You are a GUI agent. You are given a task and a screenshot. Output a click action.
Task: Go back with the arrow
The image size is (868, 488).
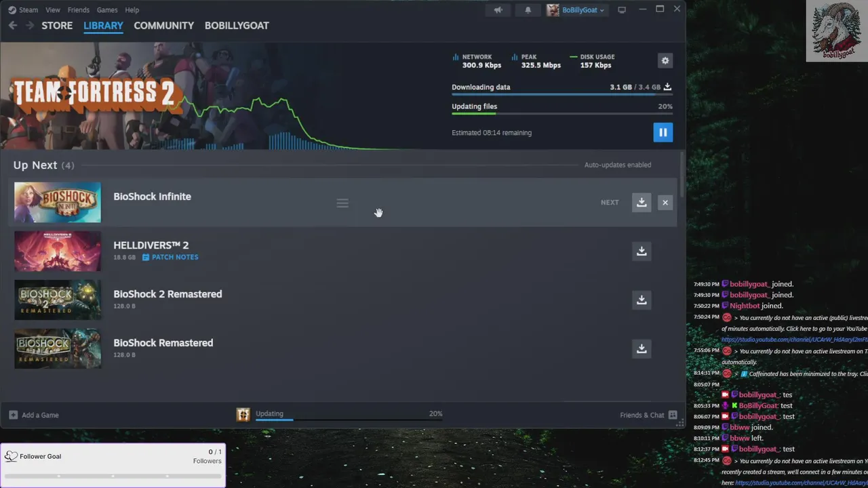[13, 26]
